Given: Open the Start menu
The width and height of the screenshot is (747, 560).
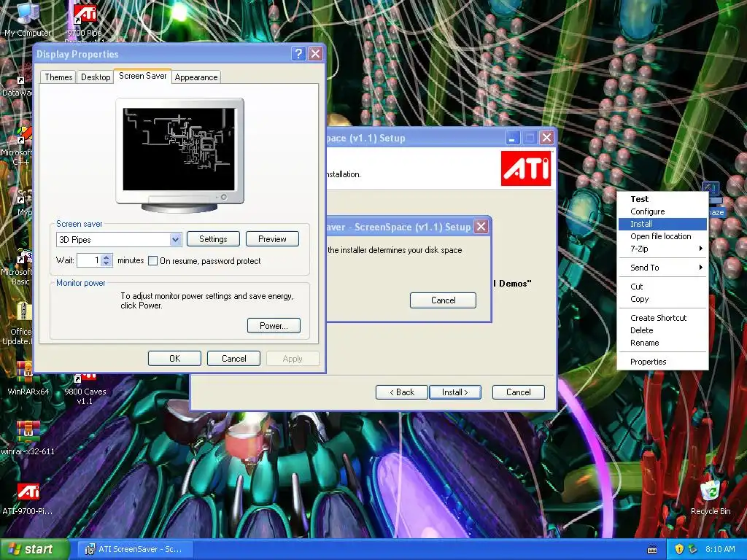Looking at the screenshot, I should point(34,549).
